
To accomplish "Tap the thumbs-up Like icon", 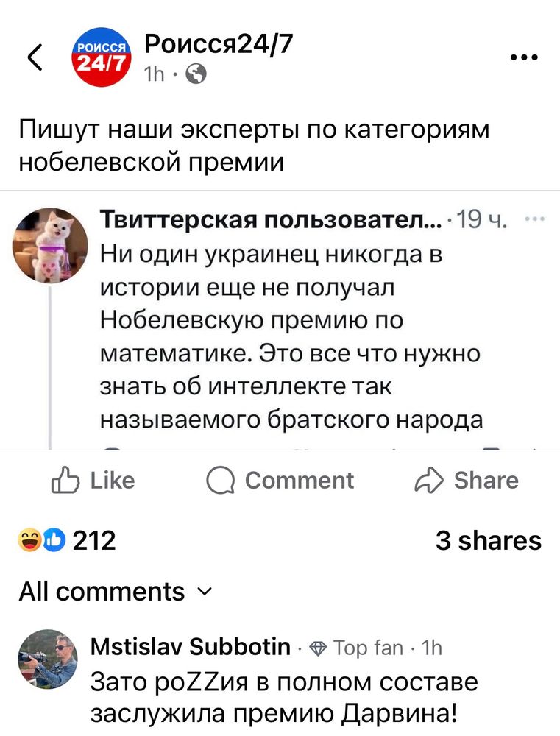I will pyautogui.click(x=65, y=480).
